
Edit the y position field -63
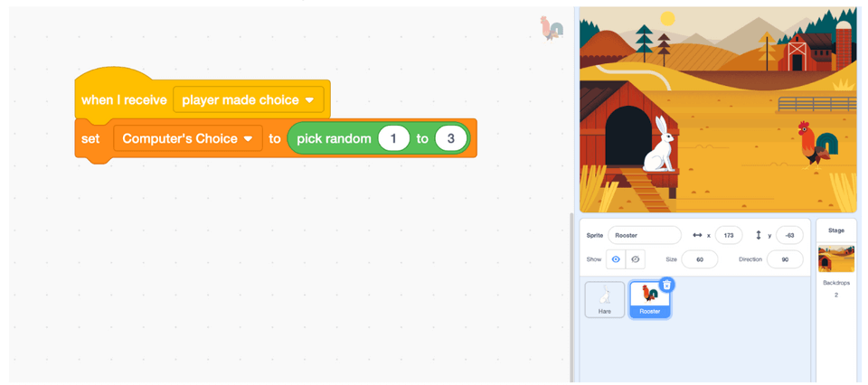(x=789, y=235)
